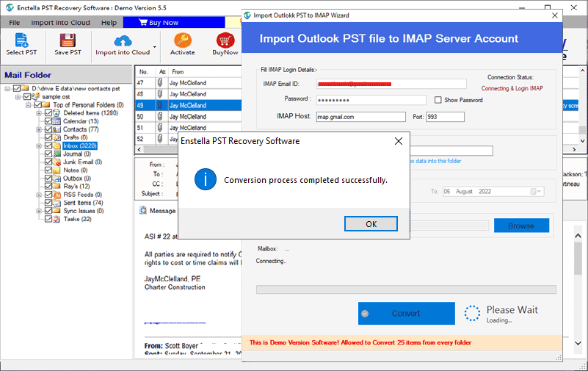Select the Sync Issues (0) folder
The image size is (588, 371).
83,211
